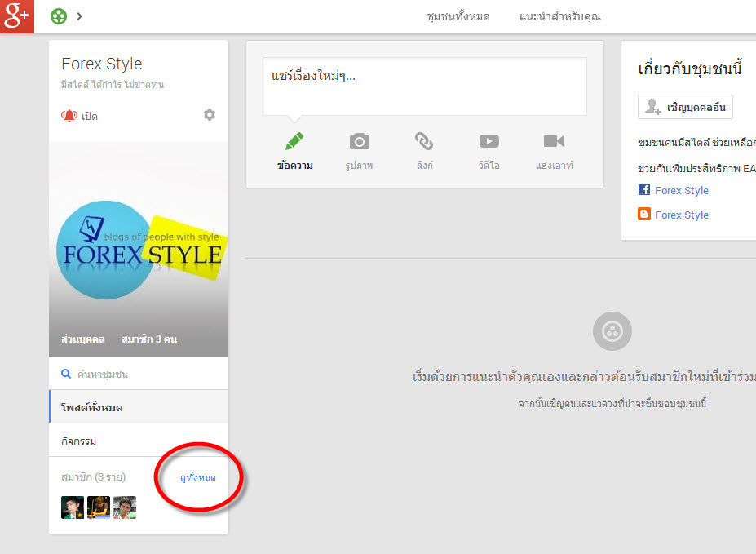Image resolution: width=756 pixels, height=554 pixels.
Task: Select กิจกรรม category
Action: coord(139,441)
